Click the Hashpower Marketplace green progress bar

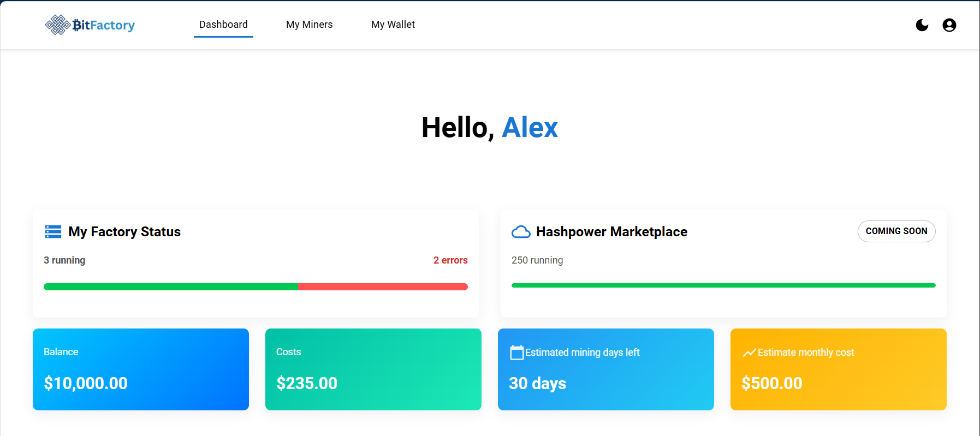click(723, 285)
